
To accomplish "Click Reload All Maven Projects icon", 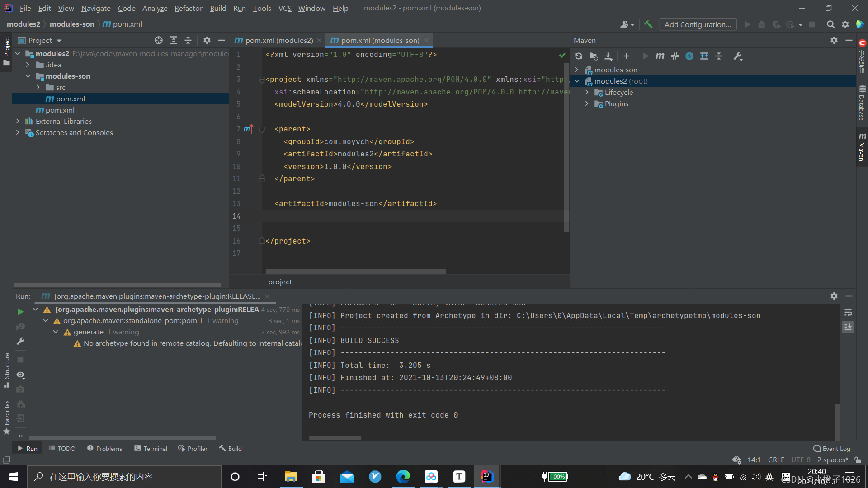I will (579, 56).
